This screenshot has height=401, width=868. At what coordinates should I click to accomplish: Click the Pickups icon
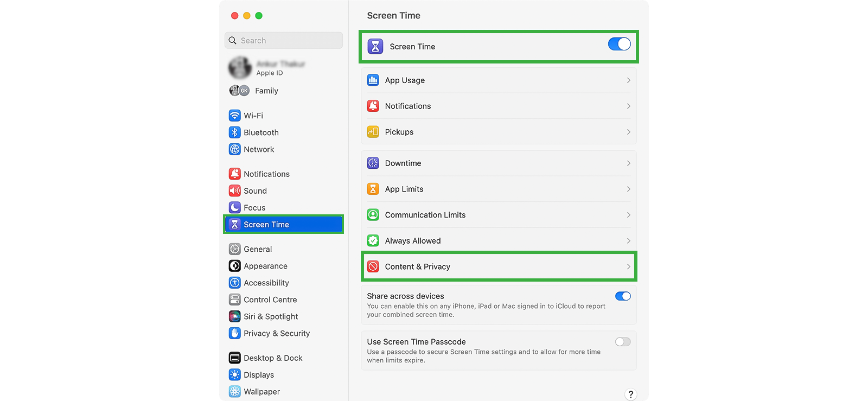click(x=373, y=132)
